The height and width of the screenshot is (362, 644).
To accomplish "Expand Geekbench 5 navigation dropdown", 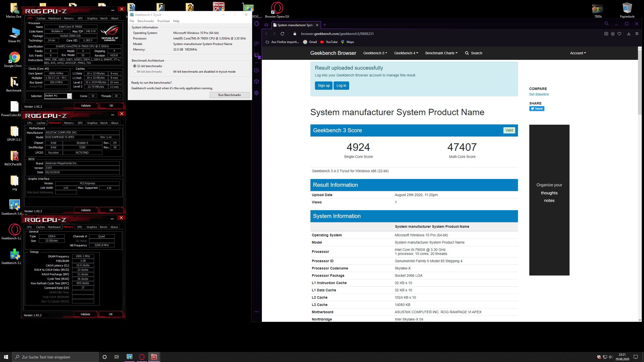I will pos(375,53).
